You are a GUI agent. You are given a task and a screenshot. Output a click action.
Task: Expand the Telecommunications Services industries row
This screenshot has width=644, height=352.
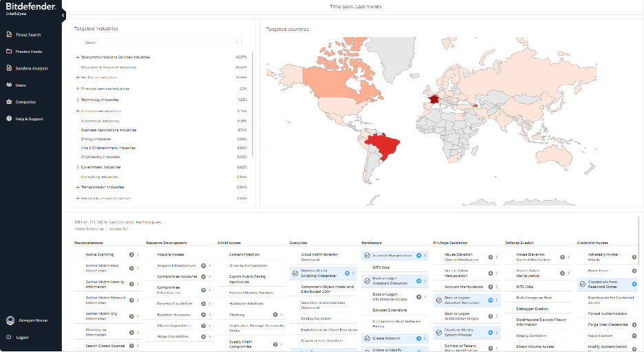(x=78, y=57)
